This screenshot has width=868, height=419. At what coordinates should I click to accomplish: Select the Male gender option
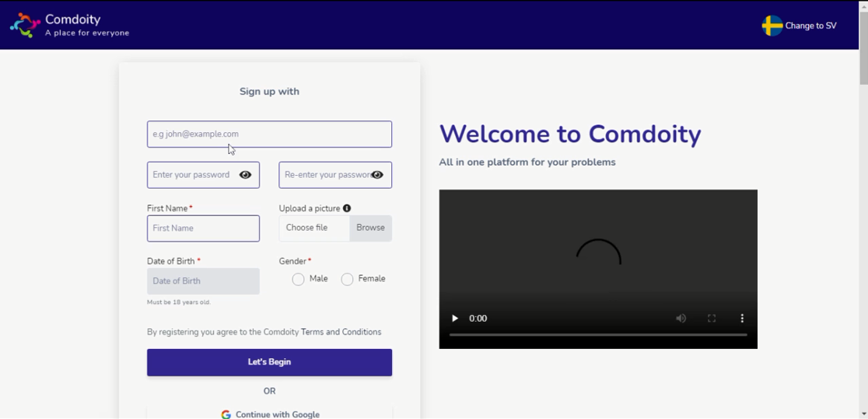click(x=299, y=280)
